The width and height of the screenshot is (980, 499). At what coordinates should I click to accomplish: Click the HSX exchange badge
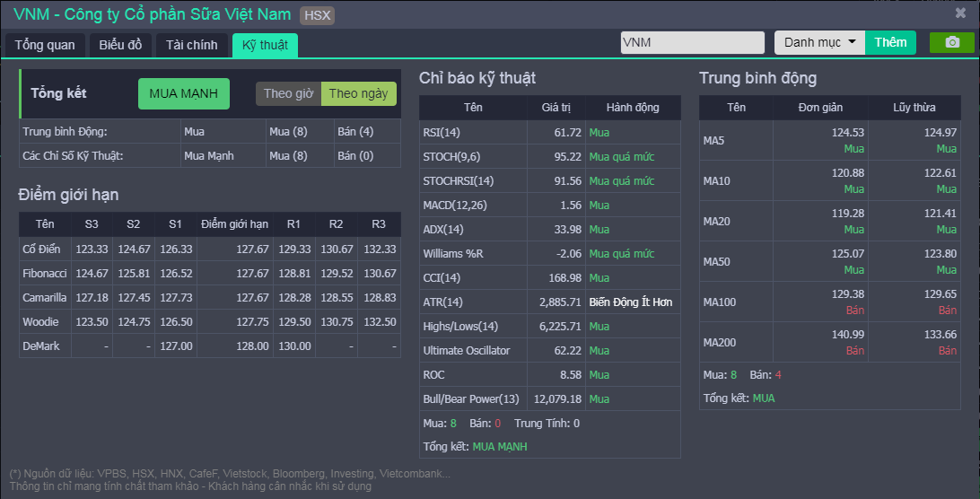(317, 15)
